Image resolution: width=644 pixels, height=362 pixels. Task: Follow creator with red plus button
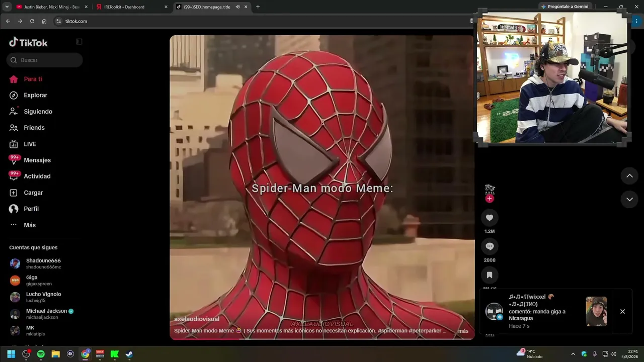(x=490, y=199)
